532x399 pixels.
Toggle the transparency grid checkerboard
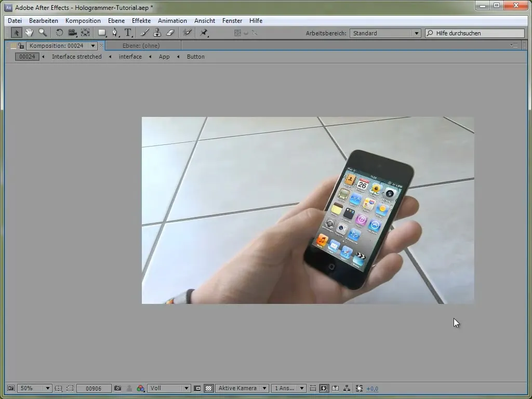pos(209,388)
